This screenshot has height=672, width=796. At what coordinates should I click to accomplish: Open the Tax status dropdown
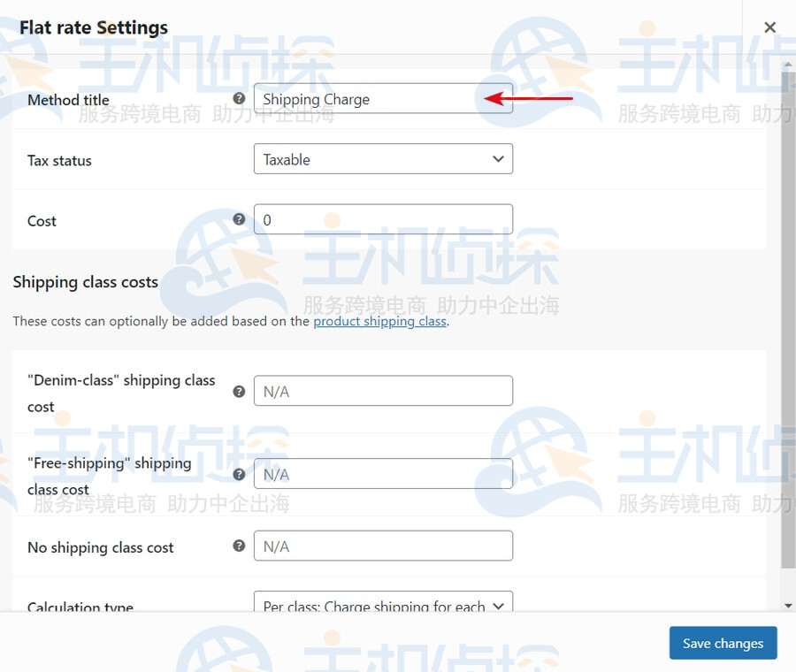(383, 159)
